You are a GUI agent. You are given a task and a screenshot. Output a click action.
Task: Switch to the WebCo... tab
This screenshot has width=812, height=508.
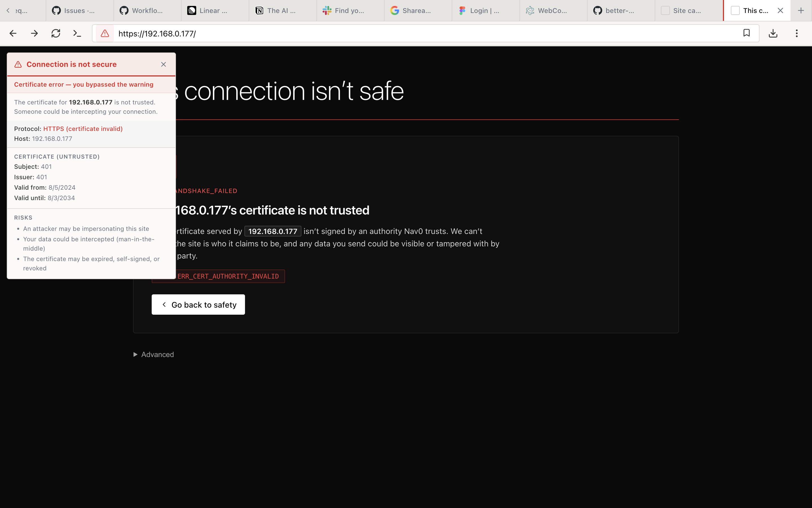[553, 11]
